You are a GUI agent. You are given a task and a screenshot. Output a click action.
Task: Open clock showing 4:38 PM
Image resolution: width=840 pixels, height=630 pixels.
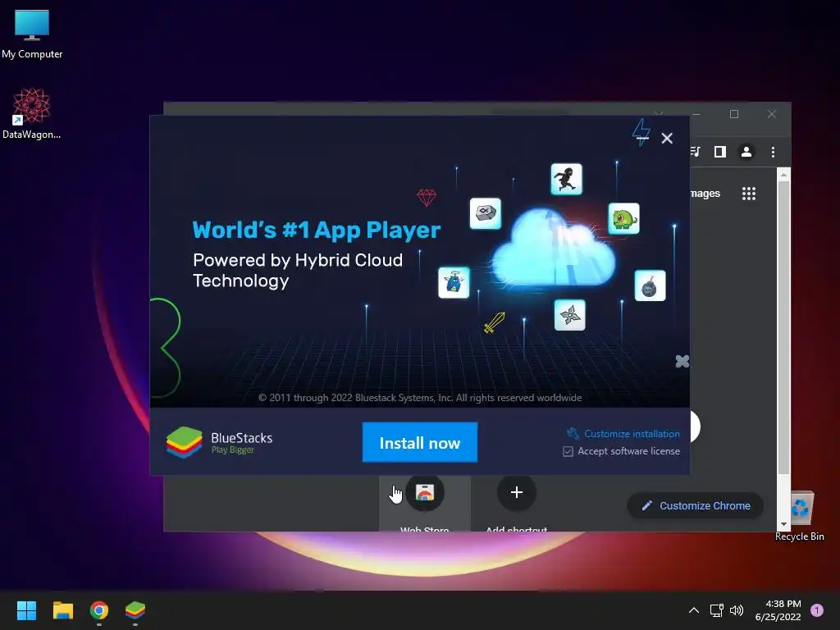(778, 610)
